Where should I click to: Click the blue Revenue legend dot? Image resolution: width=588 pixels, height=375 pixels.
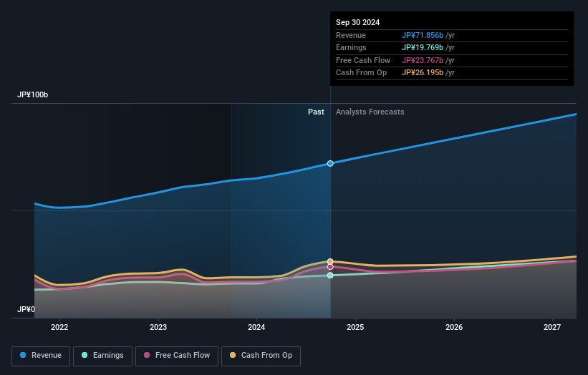click(23, 355)
